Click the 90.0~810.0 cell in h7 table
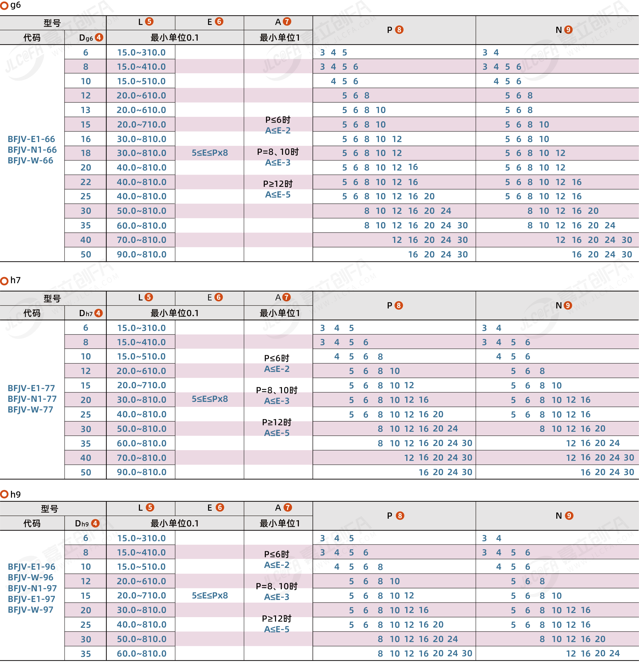Viewport: 639px width, 672px height. tap(141, 472)
